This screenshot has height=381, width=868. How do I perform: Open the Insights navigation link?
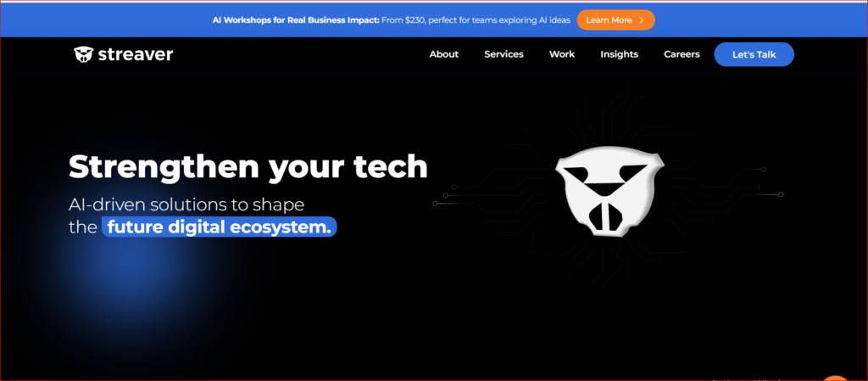tap(619, 54)
